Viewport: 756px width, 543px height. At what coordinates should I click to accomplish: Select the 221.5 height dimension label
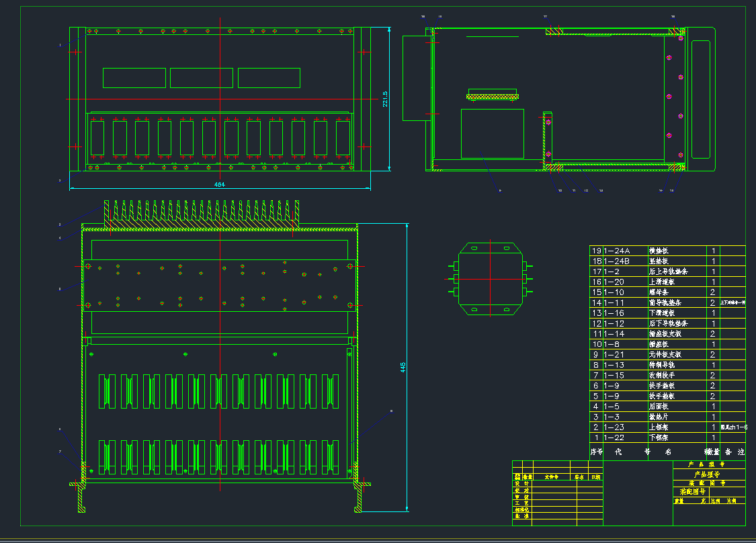click(385, 99)
